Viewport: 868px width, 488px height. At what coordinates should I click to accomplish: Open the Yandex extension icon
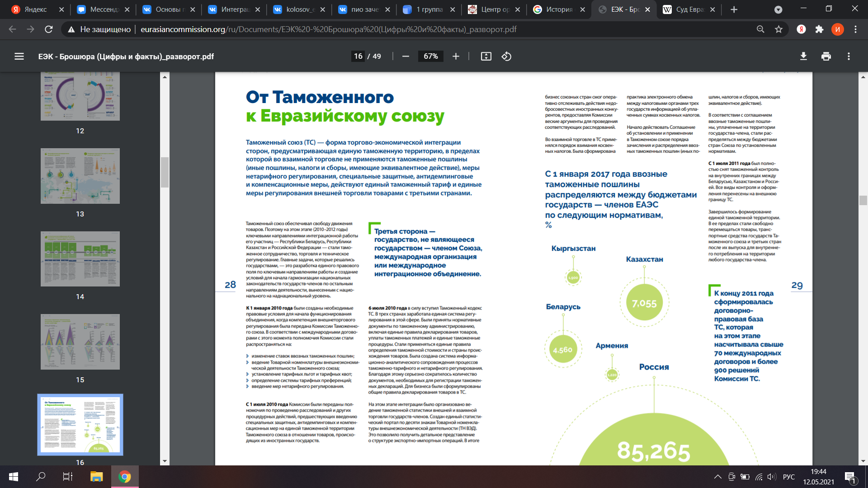801,29
